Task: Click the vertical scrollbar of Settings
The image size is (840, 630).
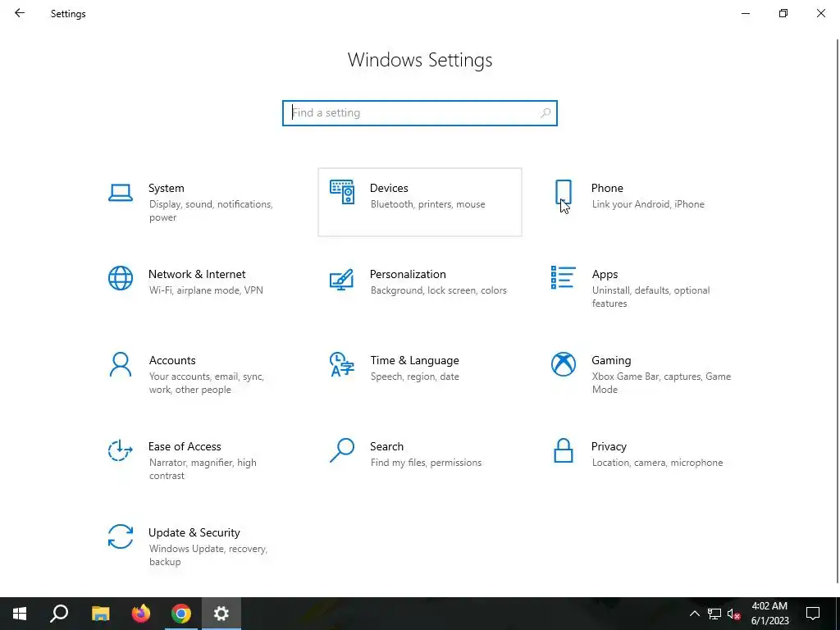Action: pos(838,311)
